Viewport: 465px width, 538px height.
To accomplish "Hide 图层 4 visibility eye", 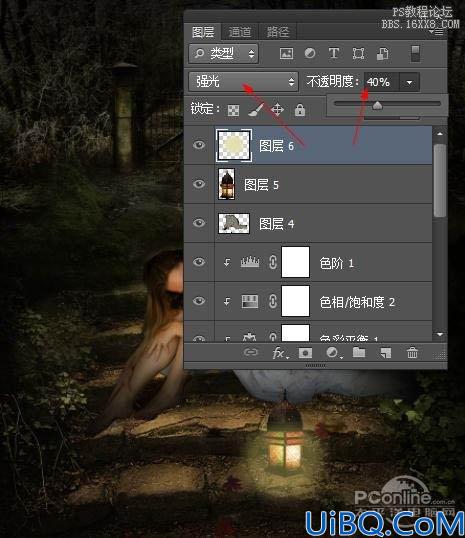I will pyautogui.click(x=199, y=223).
